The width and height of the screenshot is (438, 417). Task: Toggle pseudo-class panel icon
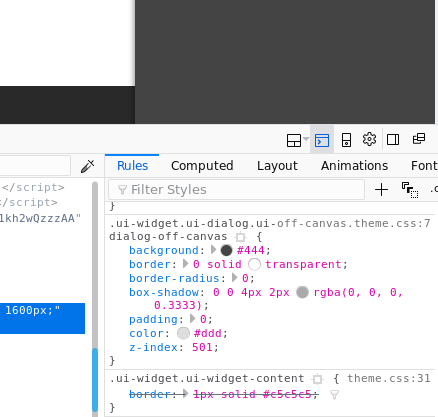click(x=410, y=190)
